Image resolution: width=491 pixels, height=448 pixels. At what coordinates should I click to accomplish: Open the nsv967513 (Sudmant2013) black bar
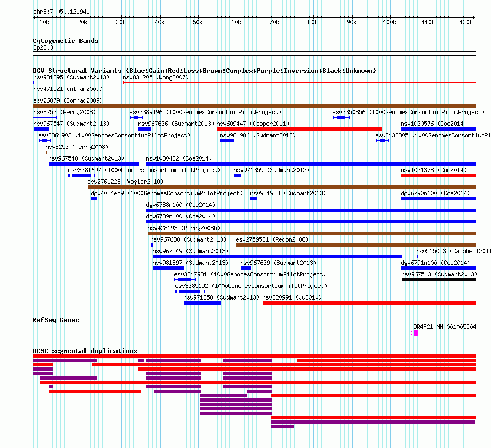pyautogui.click(x=439, y=280)
